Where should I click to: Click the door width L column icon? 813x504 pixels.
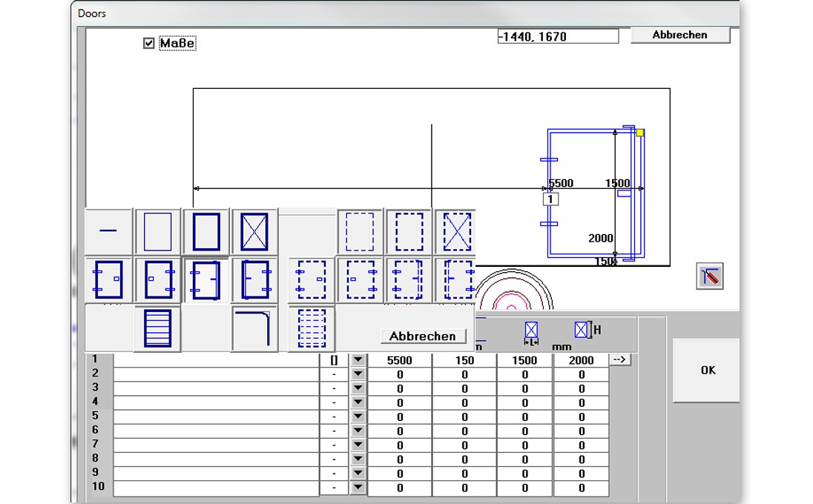point(531,333)
